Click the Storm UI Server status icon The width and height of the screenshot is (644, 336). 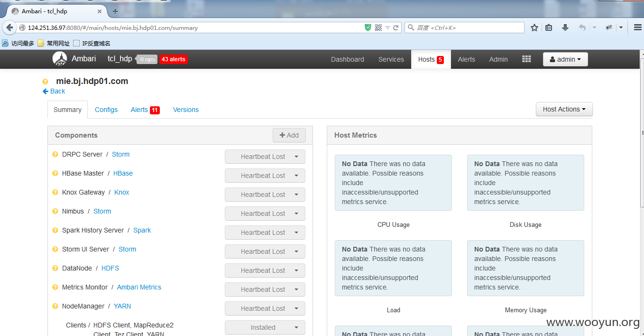coord(55,249)
